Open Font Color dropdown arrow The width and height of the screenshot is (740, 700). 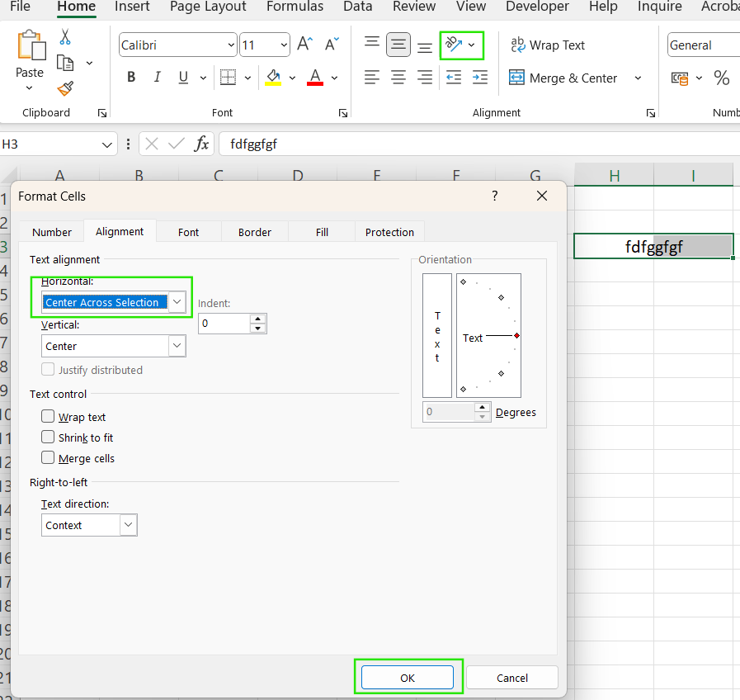(x=334, y=78)
